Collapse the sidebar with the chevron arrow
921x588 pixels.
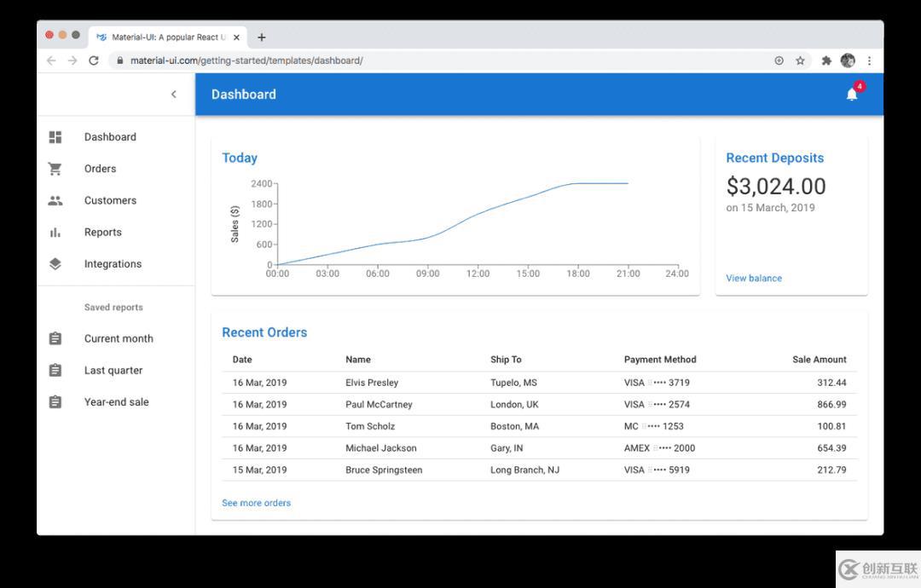click(174, 94)
